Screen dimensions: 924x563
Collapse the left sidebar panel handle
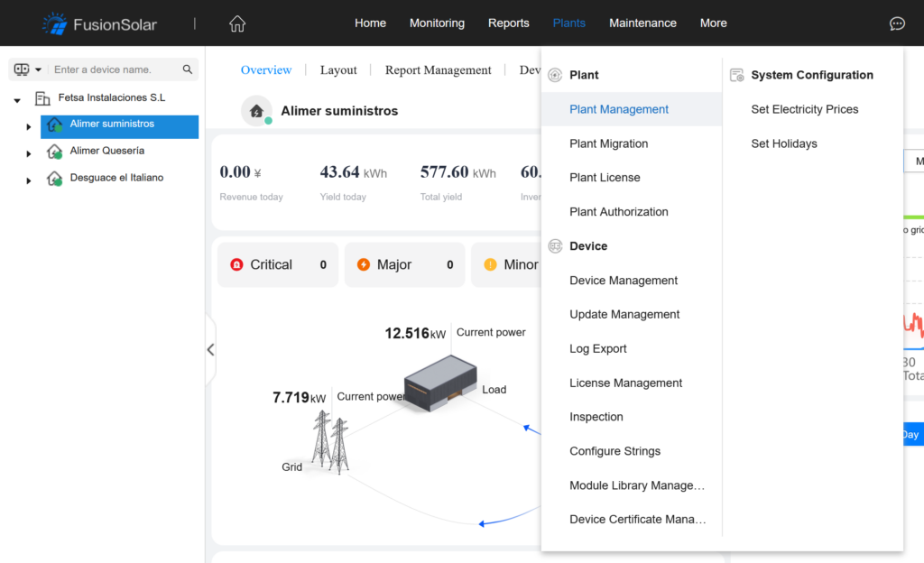pos(210,349)
